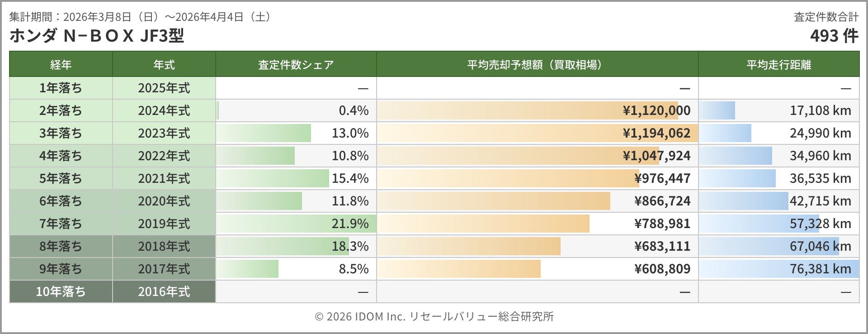Click the 平均売却予想額（買取相場） header

tap(537, 65)
